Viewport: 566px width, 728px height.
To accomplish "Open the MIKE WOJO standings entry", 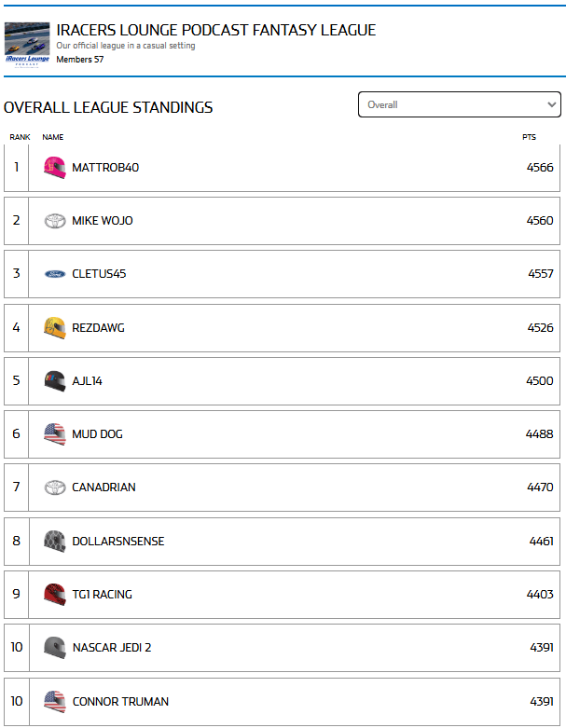I will 282,221.
